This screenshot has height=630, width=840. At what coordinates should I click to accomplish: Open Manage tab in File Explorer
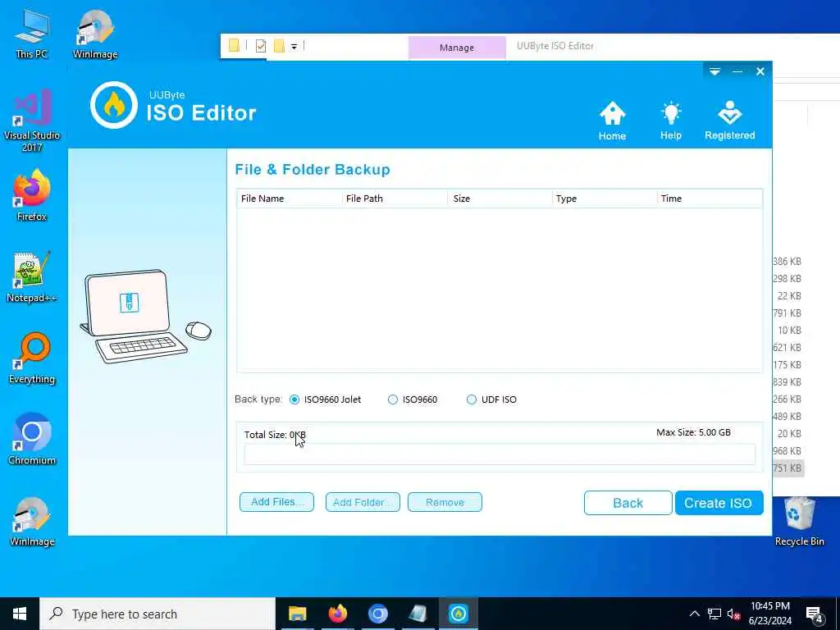(x=457, y=48)
